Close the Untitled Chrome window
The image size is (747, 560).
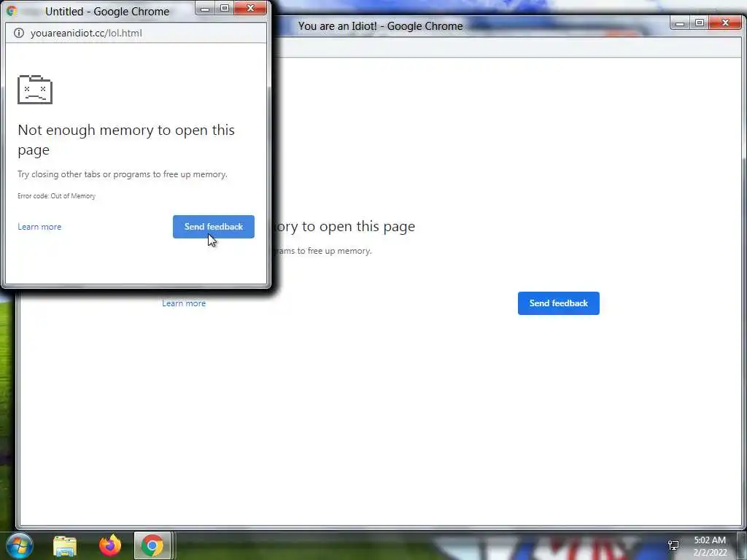coord(250,8)
